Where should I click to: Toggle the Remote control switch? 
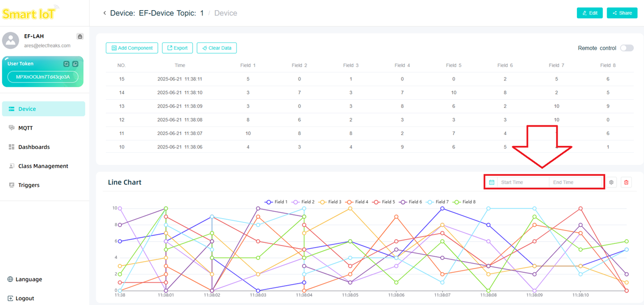point(626,48)
